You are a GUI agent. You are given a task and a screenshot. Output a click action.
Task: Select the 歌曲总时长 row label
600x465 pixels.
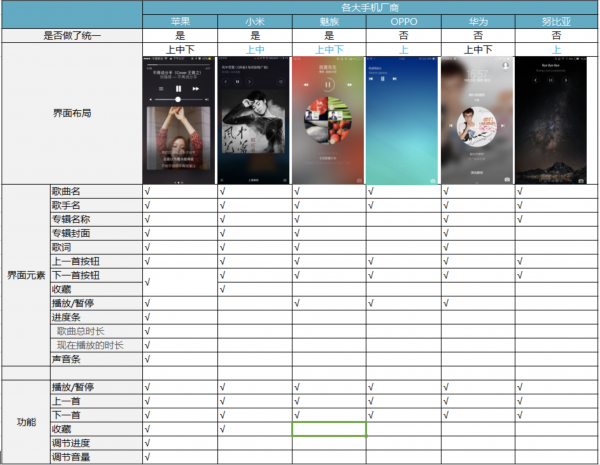[x=96, y=331]
